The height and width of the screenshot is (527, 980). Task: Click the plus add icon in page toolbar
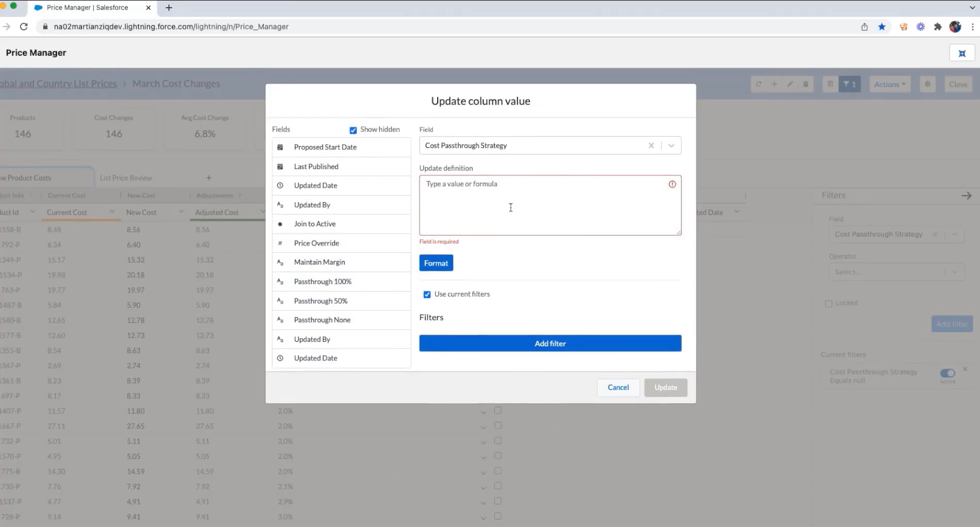[774, 84]
